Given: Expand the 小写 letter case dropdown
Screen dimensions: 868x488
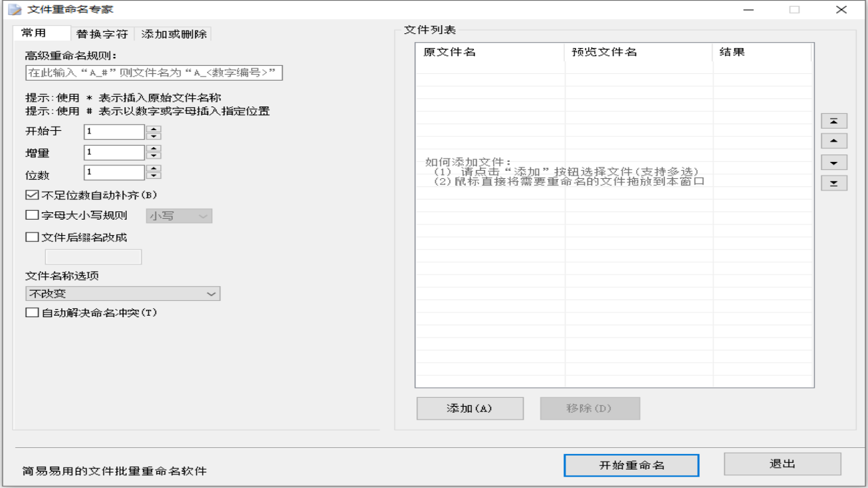Looking at the screenshot, I should click(x=180, y=216).
